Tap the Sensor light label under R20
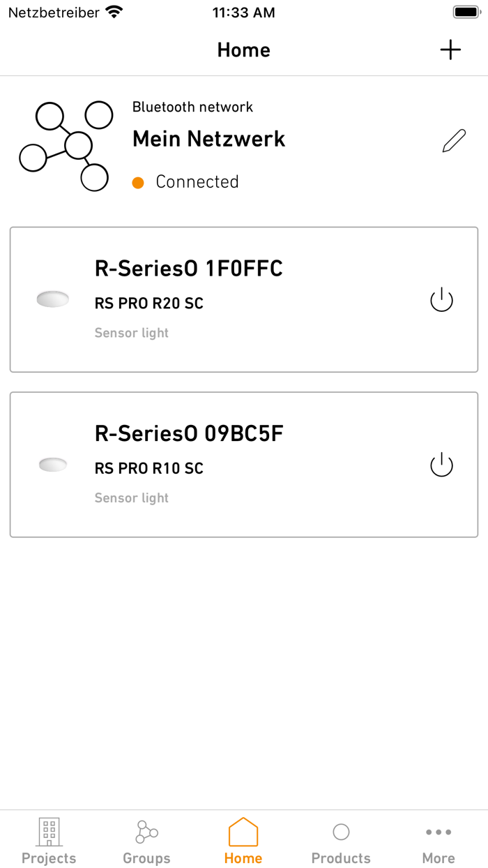Screen dimensions: 488x868 click(132, 333)
